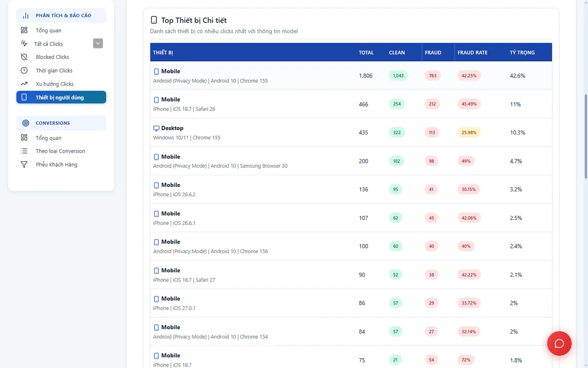Click the mobile icon in the Chrome 156 row

(156, 242)
